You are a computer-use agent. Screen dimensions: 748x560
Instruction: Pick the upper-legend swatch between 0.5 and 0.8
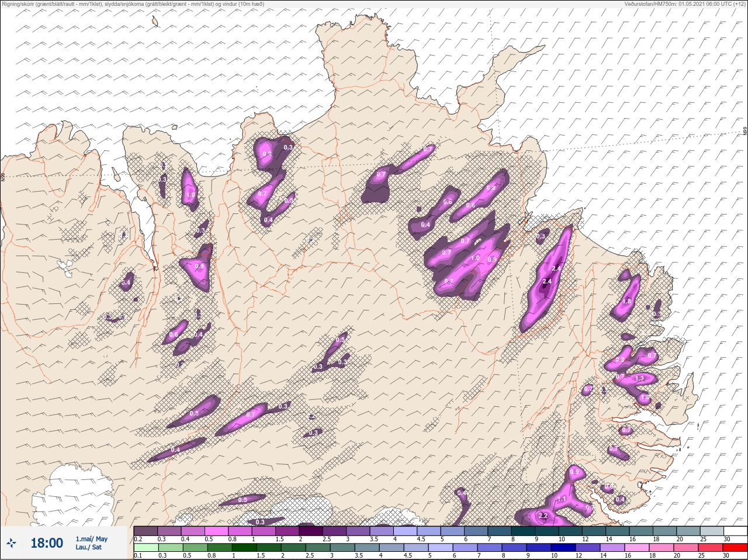click(216, 531)
